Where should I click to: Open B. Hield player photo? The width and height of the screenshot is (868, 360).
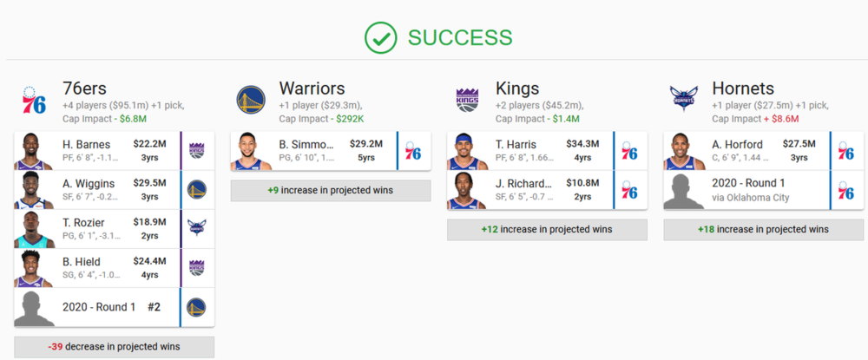pyautogui.click(x=32, y=268)
